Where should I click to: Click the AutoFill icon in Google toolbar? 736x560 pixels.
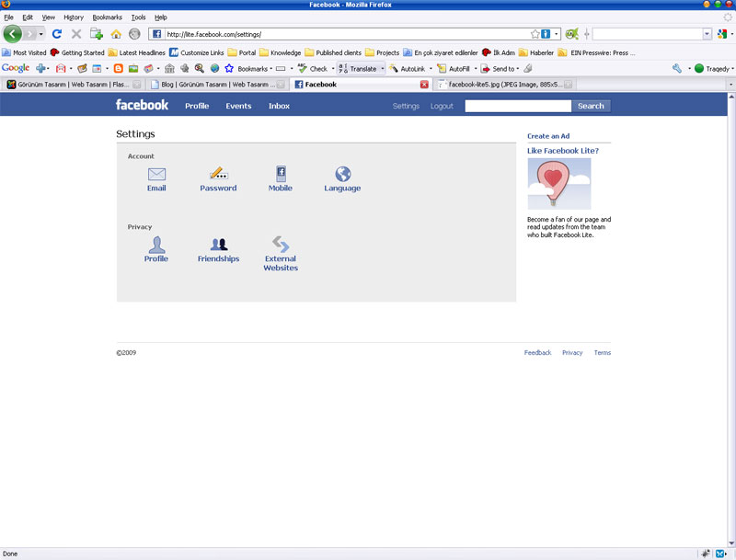(442, 68)
